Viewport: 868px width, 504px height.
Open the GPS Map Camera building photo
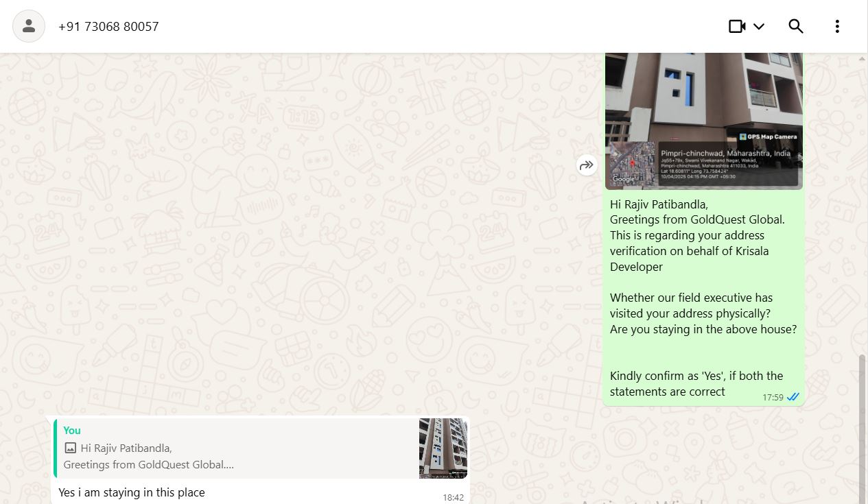[x=704, y=121]
